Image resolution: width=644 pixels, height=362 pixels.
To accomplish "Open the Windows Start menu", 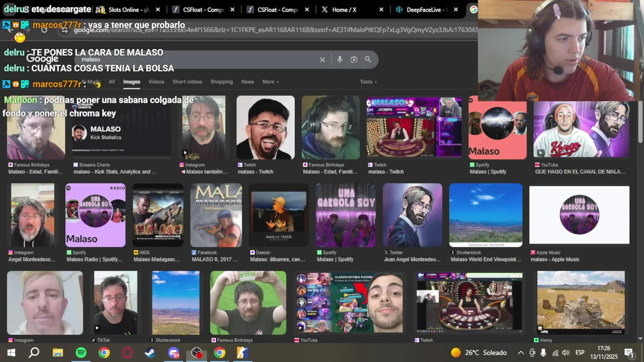I will pos(11,353).
